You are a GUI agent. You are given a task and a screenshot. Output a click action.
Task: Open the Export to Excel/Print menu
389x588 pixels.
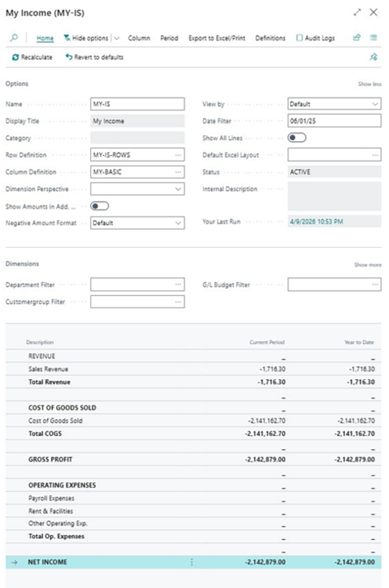pyautogui.click(x=217, y=38)
